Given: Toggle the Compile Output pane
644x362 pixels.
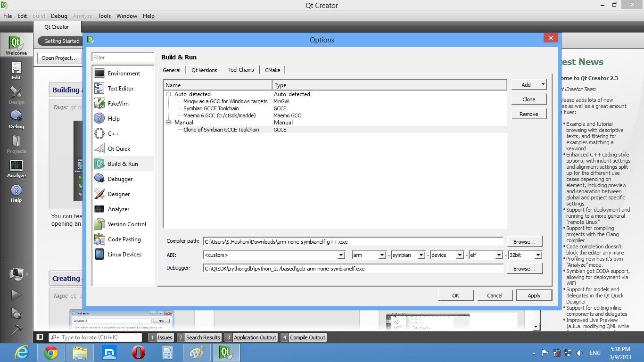Looking at the screenshot, I should [304, 337].
